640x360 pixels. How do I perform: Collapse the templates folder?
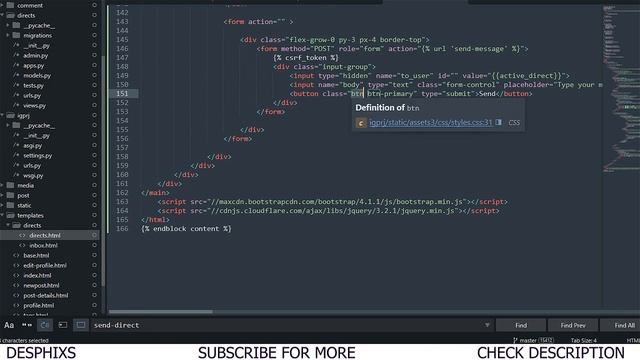pos(2,215)
